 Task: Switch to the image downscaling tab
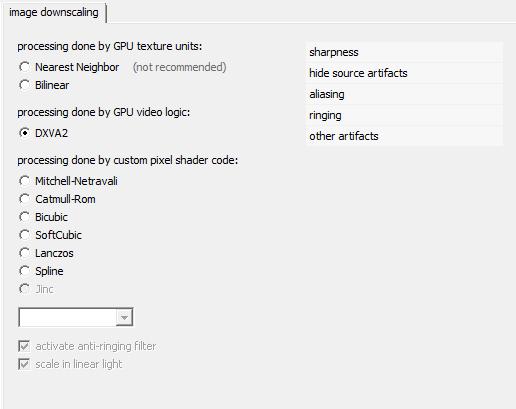(54, 13)
